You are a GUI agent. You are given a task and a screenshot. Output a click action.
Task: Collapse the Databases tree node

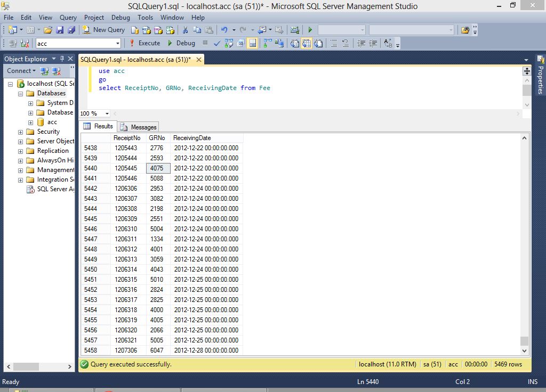(x=21, y=94)
